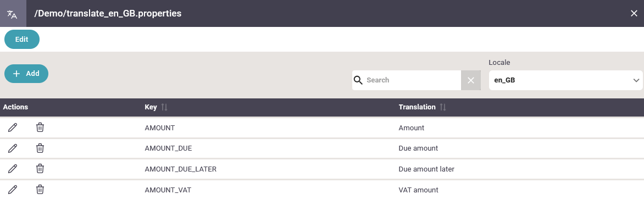Edit the AMOUNT row with pencil icon
Image resolution: width=644 pixels, height=199 pixels.
pyautogui.click(x=13, y=128)
